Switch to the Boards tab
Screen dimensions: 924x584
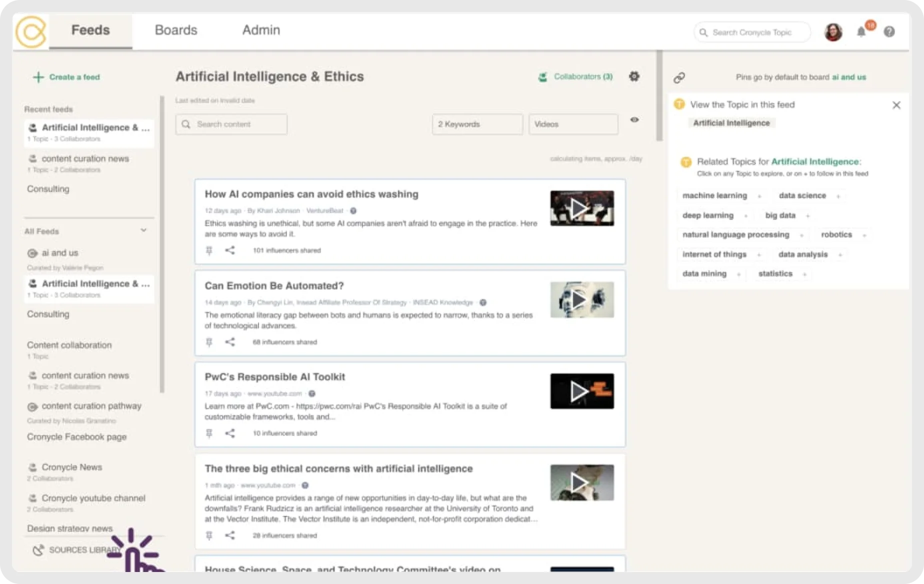176,30
